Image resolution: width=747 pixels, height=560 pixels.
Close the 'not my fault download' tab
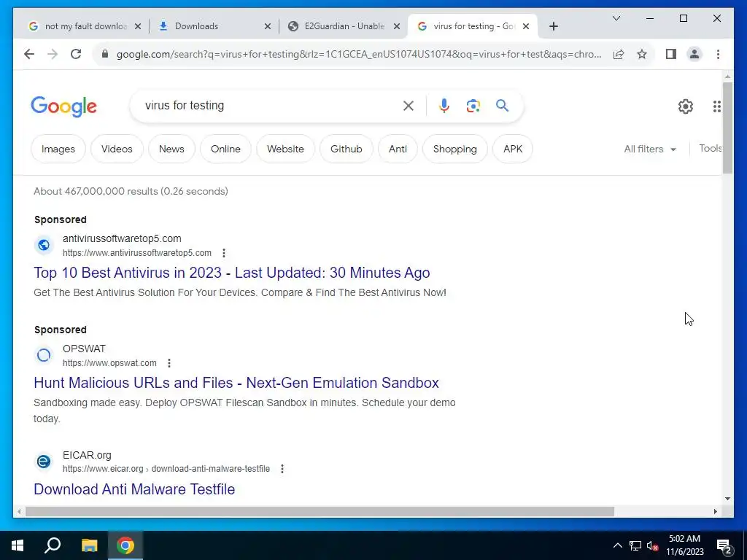(138, 26)
